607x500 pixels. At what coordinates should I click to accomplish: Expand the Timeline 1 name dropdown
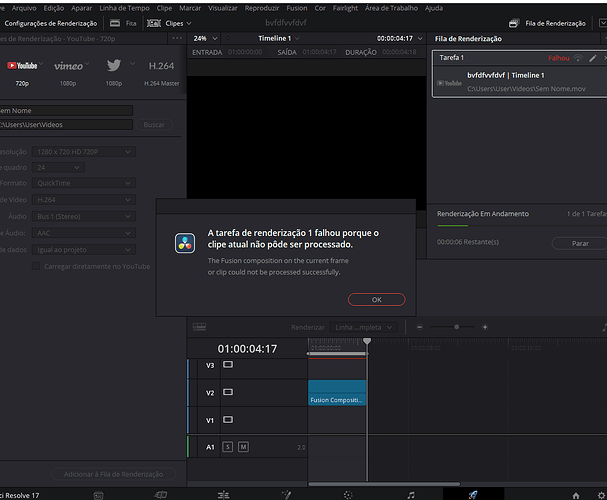point(297,38)
